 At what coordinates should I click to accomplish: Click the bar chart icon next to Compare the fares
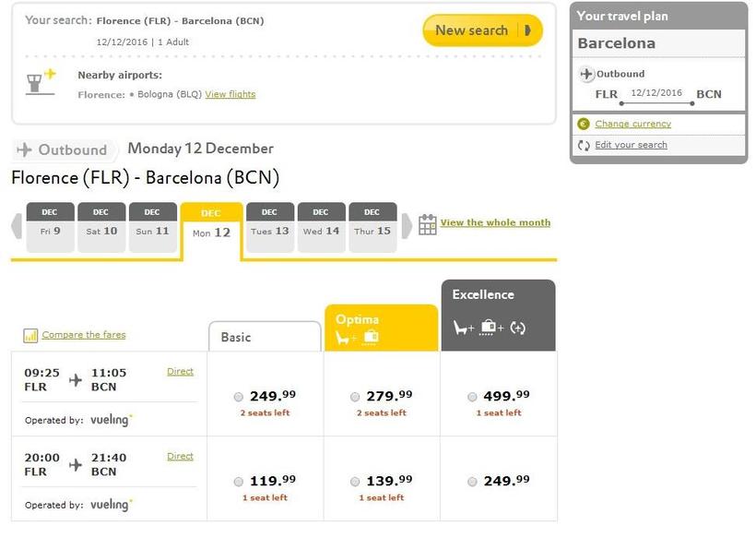tap(30, 336)
